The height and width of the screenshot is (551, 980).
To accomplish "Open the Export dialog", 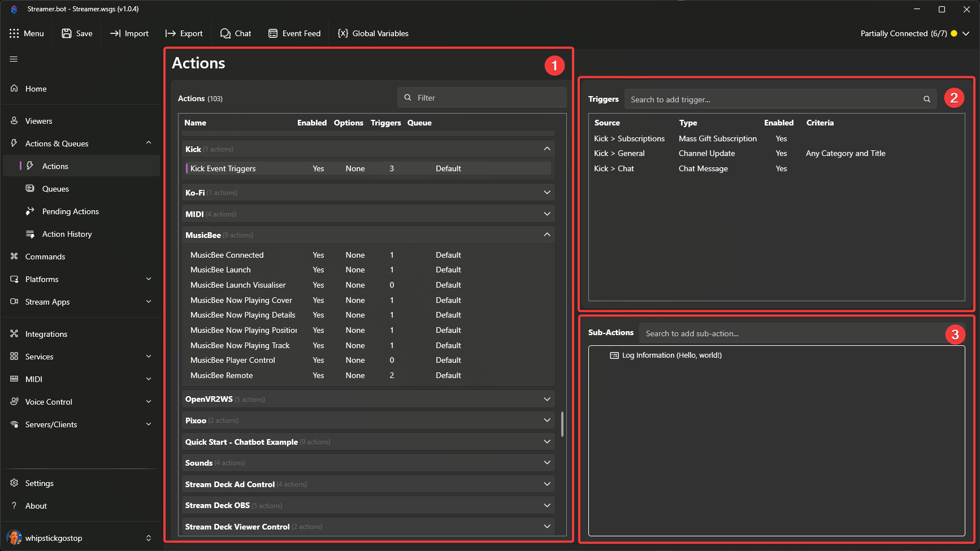I will coord(184,33).
